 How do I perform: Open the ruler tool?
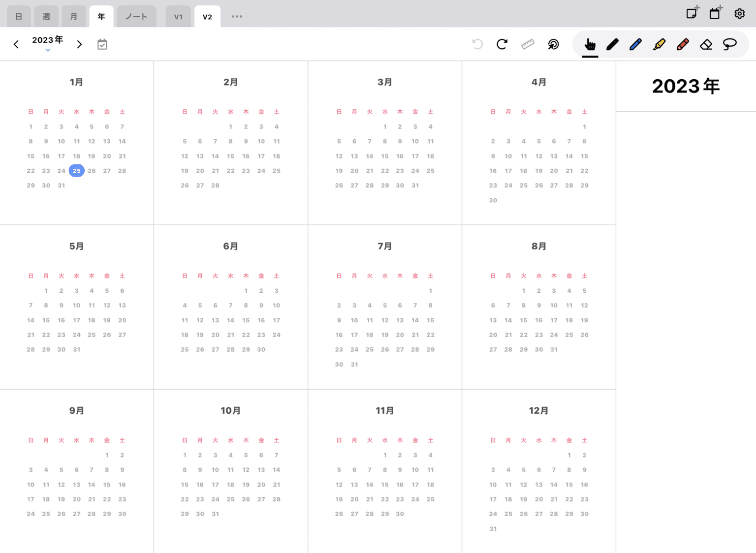point(527,44)
